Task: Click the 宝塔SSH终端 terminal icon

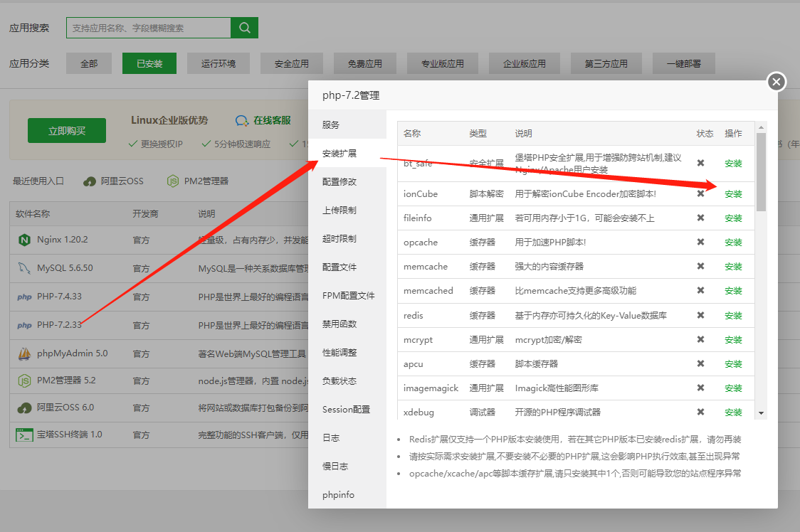Action: (24, 435)
